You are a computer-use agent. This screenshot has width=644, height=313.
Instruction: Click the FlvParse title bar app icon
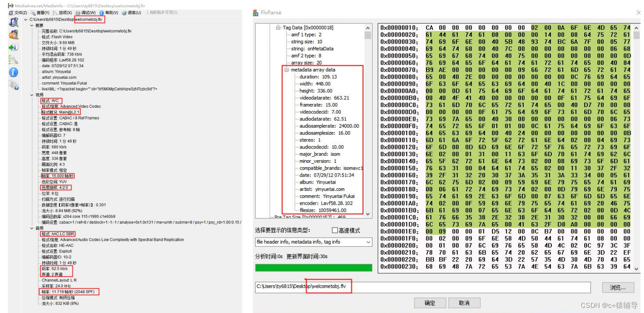tap(256, 13)
